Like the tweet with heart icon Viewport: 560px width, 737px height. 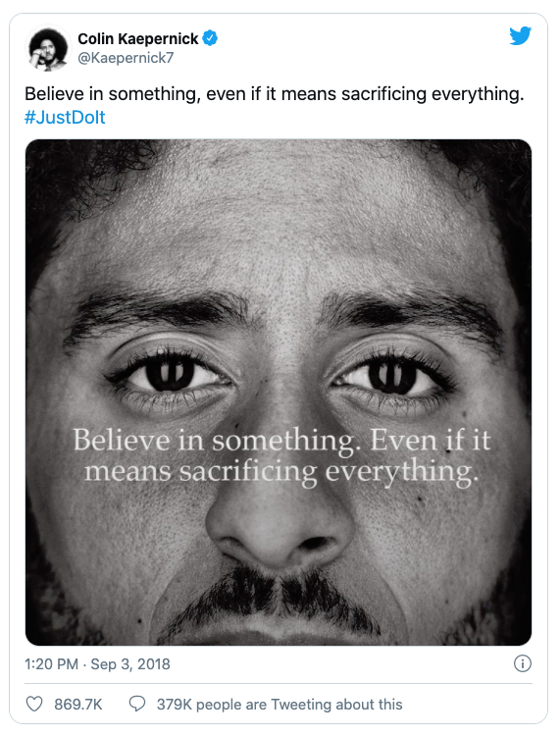click(33, 704)
